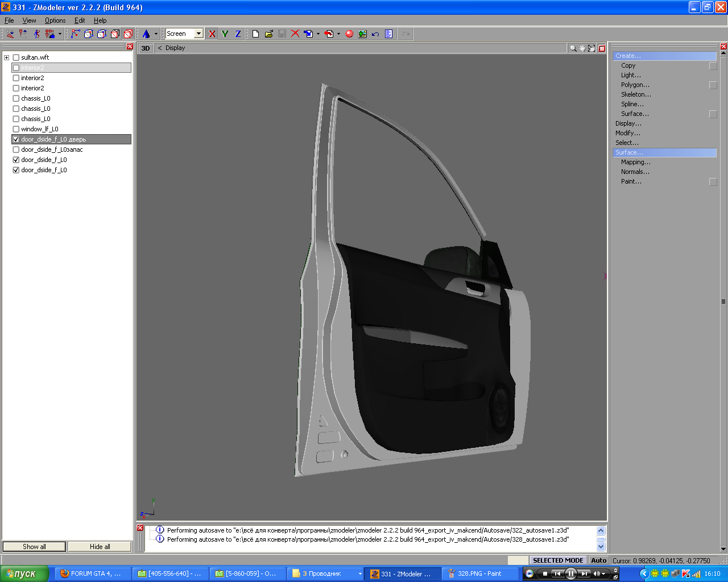Open the viewport Display menu
The image size is (728, 582).
[175, 48]
